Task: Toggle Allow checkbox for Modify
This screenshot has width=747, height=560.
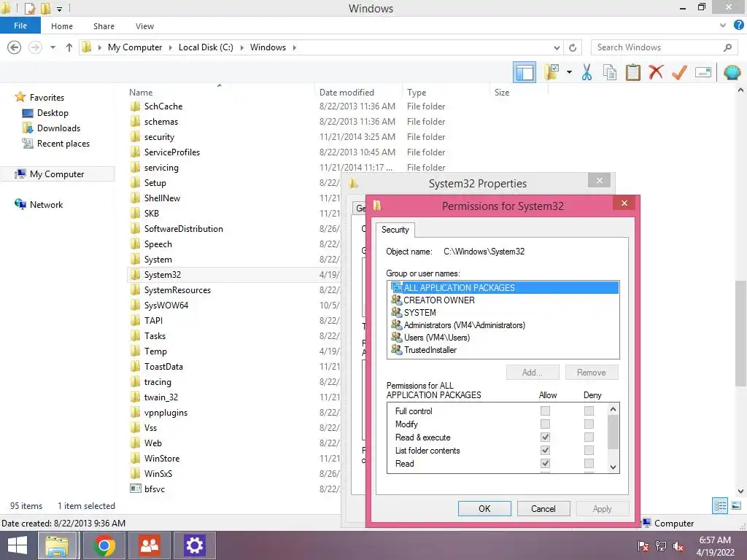Action: (545, 424)
